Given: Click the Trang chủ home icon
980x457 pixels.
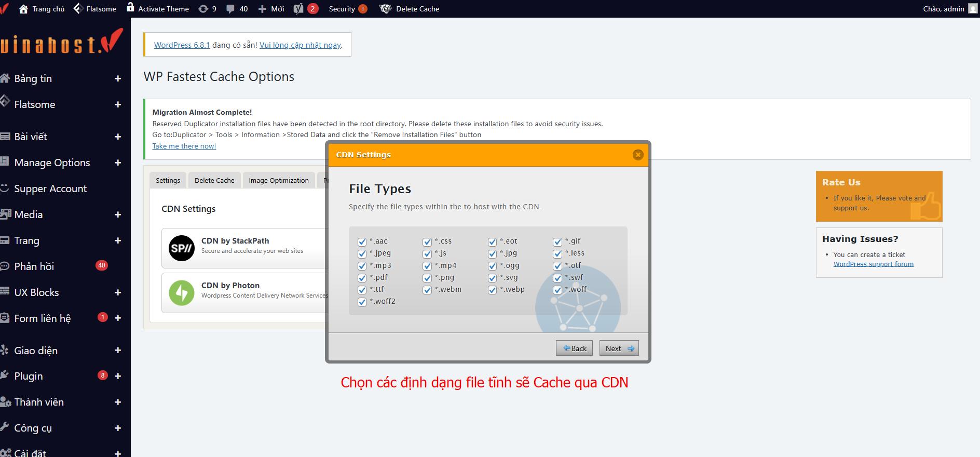Looking at the screenshot, I should (x=23, y=9).
